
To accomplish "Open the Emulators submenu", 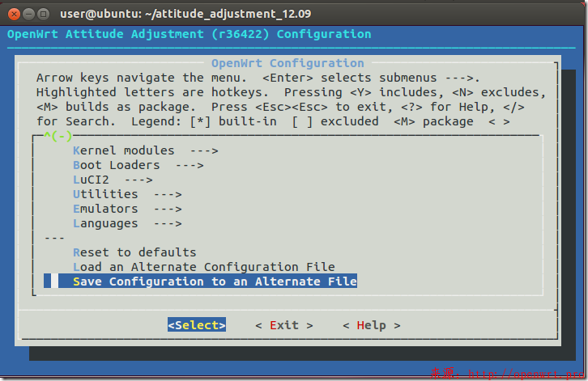I will pyautogui.click(x=127, y=209).
